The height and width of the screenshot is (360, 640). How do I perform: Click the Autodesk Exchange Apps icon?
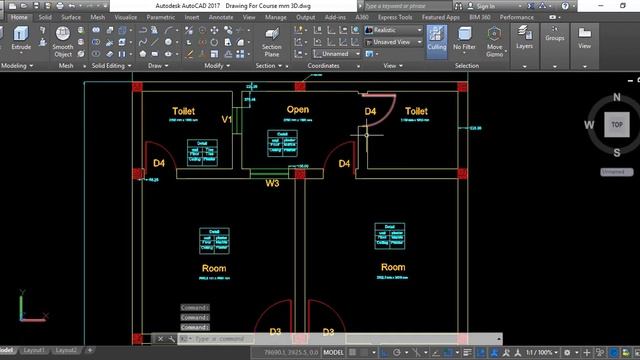530,6
